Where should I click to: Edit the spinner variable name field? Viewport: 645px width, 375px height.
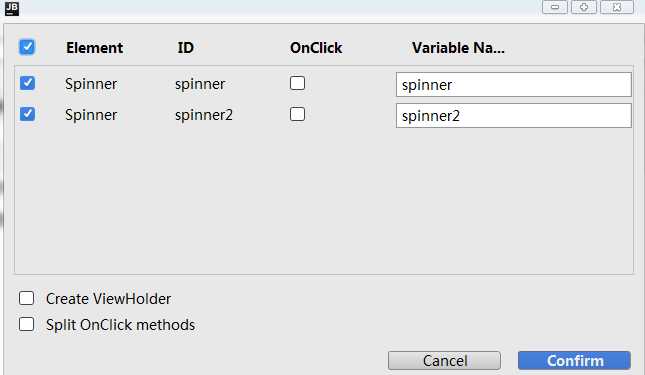513,85
